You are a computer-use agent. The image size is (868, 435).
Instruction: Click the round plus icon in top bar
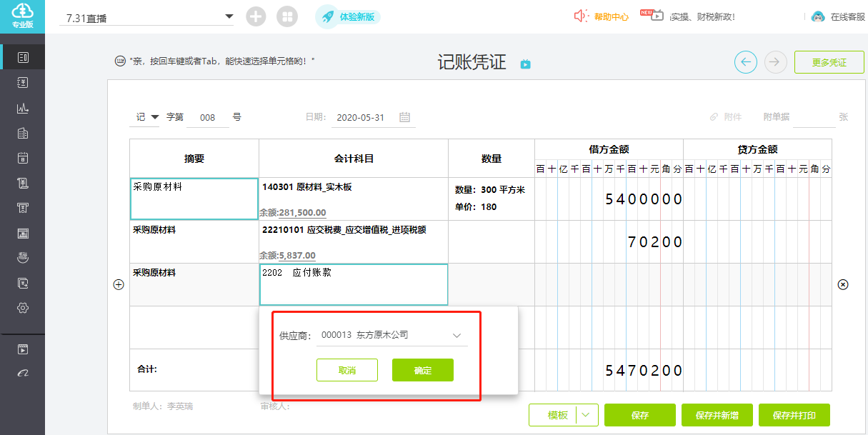click(x=256, y=16)
